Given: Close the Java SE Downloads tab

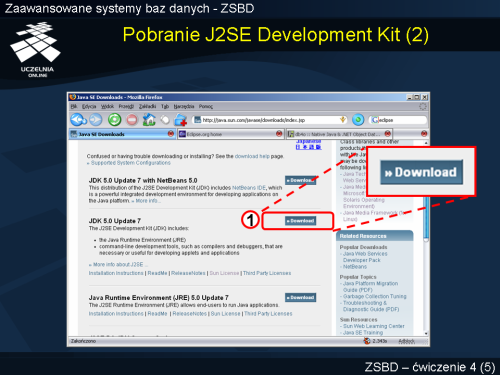Looking at the screenshot, I should 171,134.
